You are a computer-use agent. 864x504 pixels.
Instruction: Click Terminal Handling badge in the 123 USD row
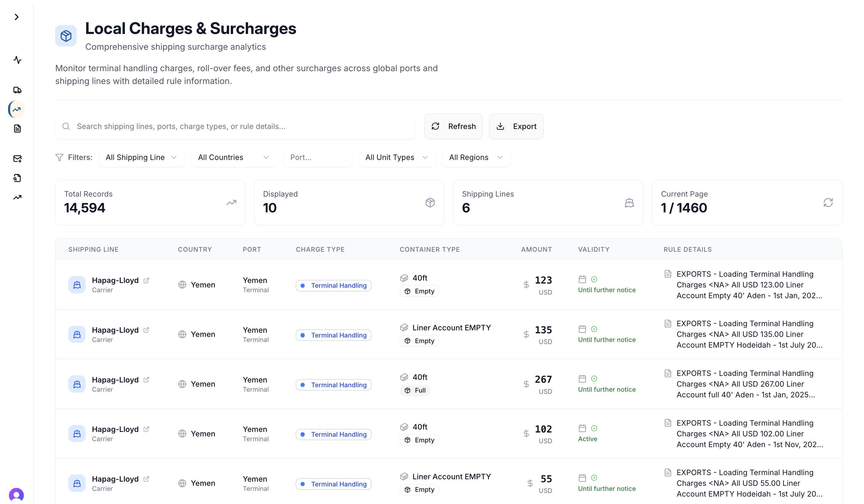tap(333, 285)
